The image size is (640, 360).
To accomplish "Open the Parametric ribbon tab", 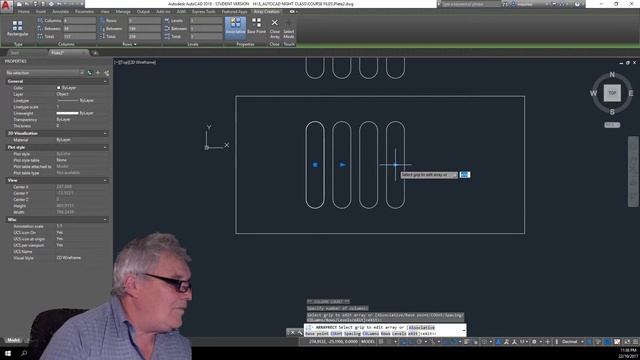I will 84,12.
